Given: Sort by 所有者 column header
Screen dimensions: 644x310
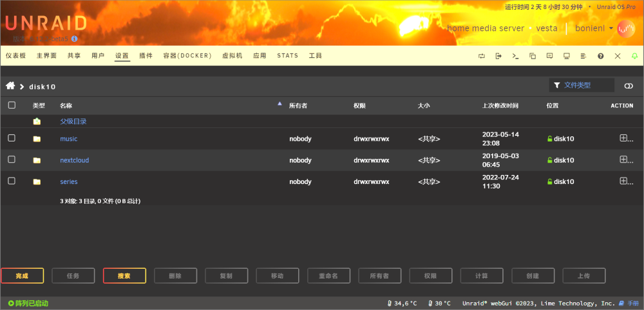Looking at the screenshot, I should (298, 105).
